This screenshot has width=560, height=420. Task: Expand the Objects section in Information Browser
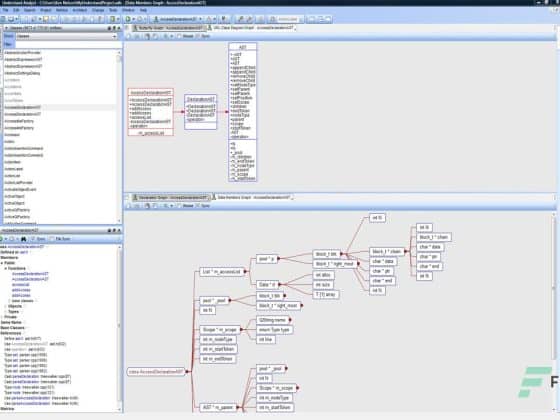click(5, 306)
